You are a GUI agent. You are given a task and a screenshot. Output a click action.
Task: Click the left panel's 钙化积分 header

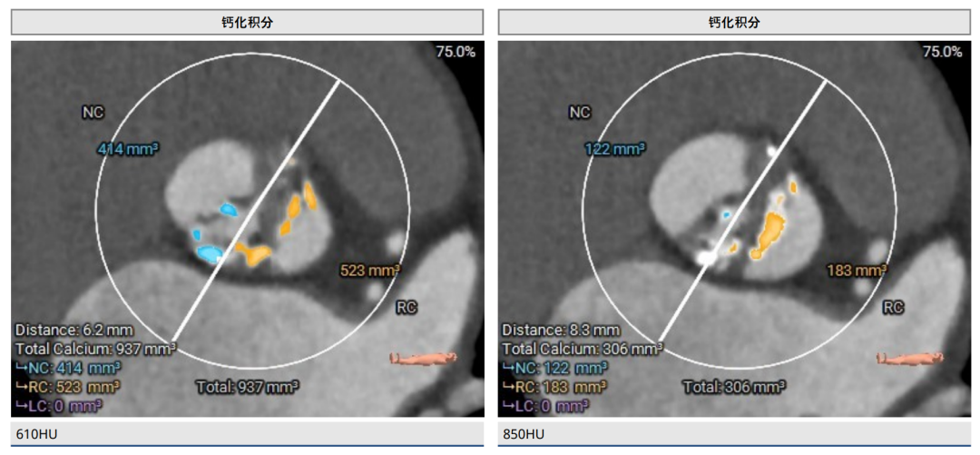[248, 23]
